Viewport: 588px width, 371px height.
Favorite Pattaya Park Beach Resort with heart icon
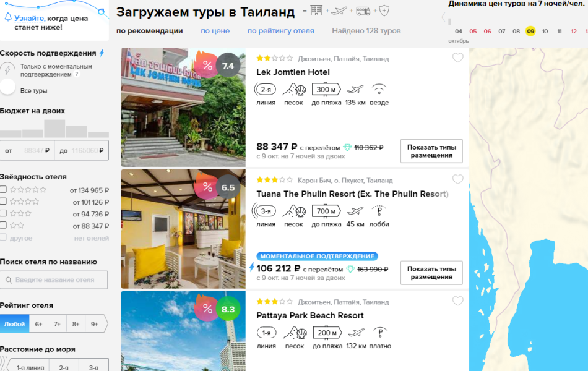click(x=457, y=301)
